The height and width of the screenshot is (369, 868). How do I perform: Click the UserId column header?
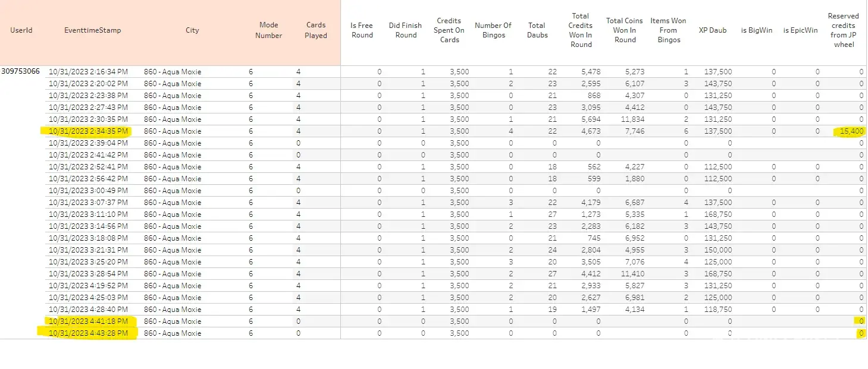point(21,30)
